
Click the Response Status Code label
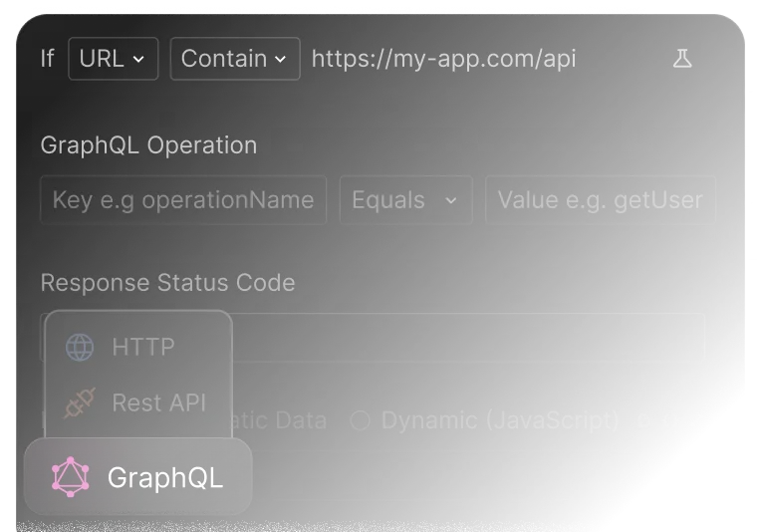tap(167, 283)
